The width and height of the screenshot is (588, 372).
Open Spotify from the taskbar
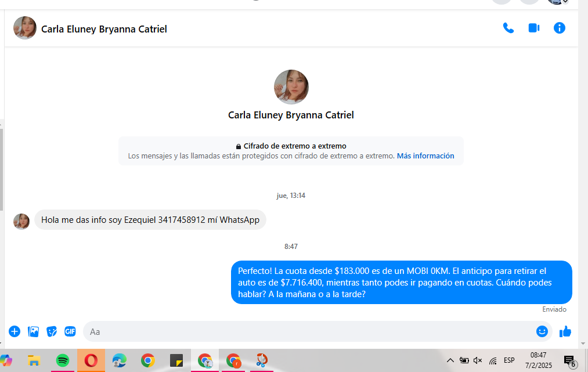pyautogui.click(x=63, y=360)
